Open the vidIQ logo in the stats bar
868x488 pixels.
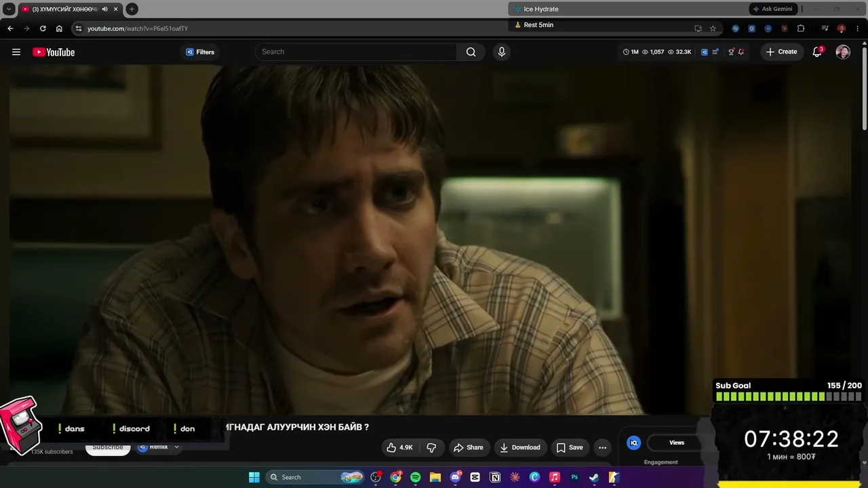pyautogui.click(x=705, y=52)
